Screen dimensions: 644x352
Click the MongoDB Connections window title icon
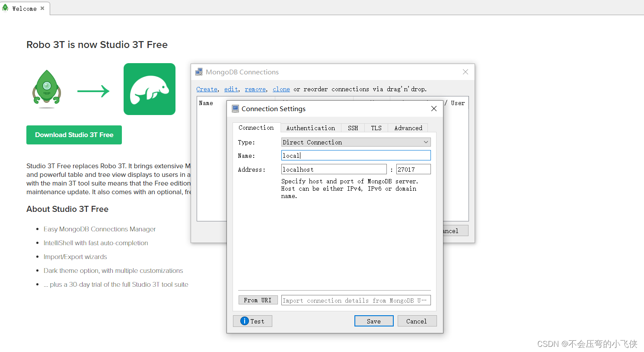tap(199, 72)
